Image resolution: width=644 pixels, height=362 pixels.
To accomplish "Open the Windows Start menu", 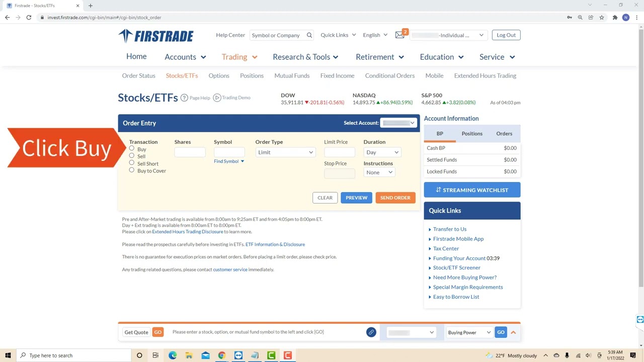I will (x=8, y=355).
